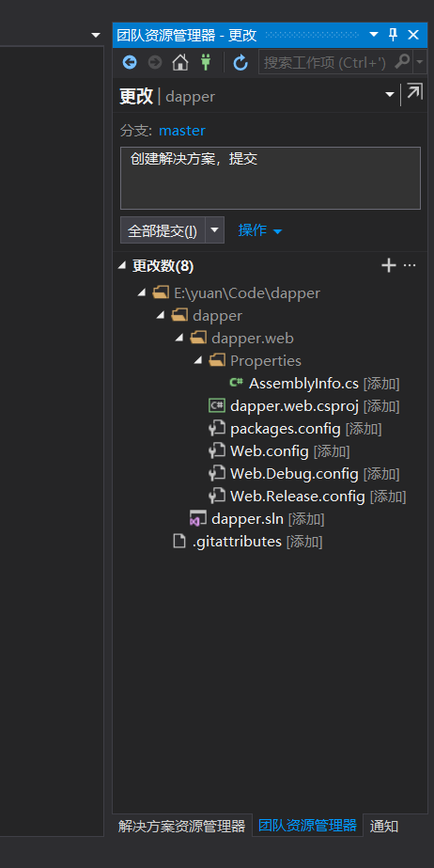Click the config icon beside Web.Debug.config
This screenshot has height=868, width=434.
tap(217, 474)
